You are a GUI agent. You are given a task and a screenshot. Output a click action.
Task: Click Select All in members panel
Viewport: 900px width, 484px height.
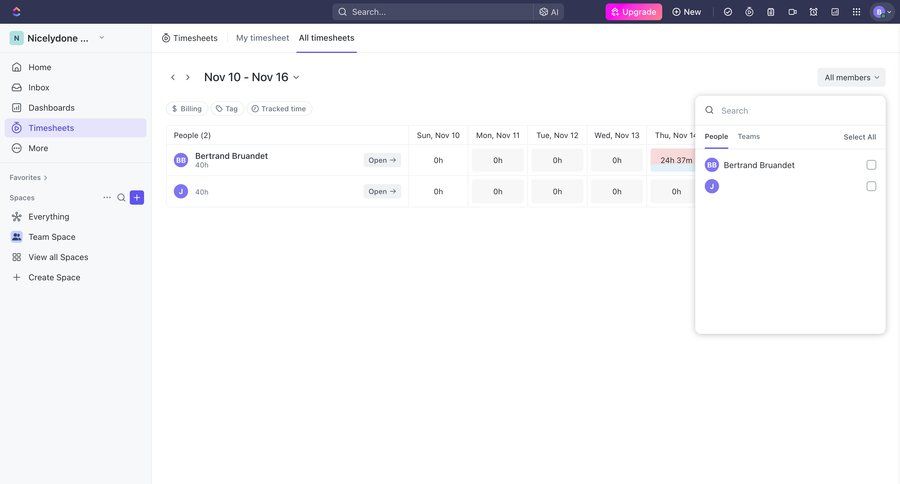point(859,137)
